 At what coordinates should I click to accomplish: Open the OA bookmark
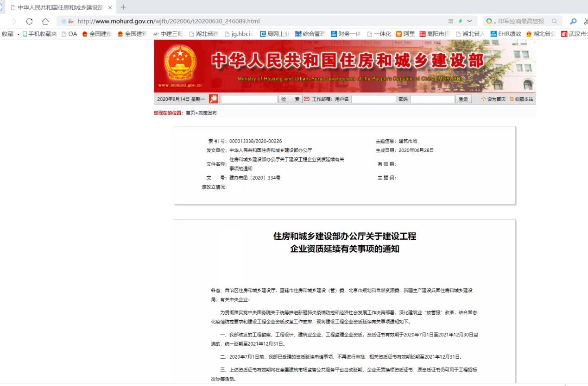point(70,34)
